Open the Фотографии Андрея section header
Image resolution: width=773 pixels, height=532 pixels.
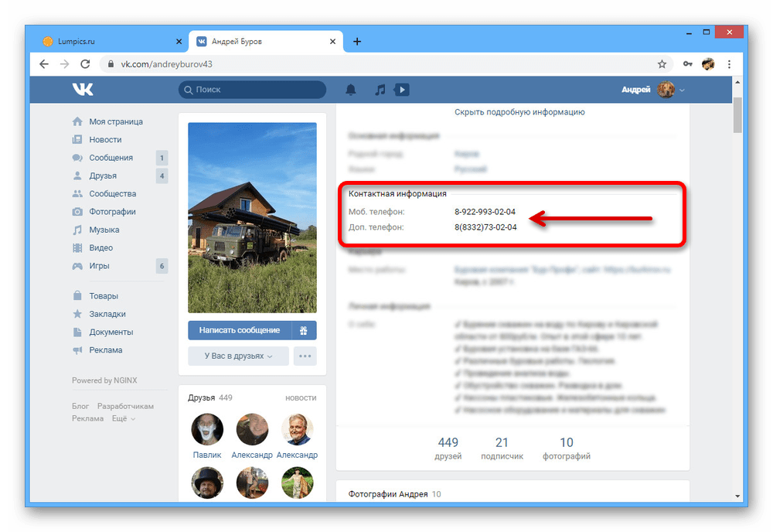pos(388,494)
